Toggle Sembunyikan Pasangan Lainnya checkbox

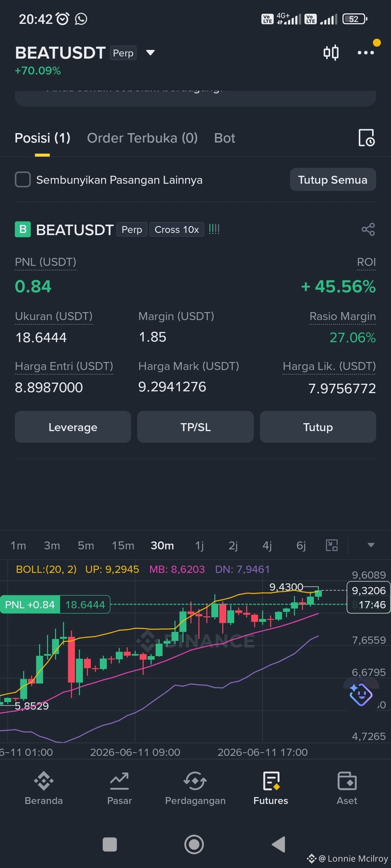tap(22, 179)
